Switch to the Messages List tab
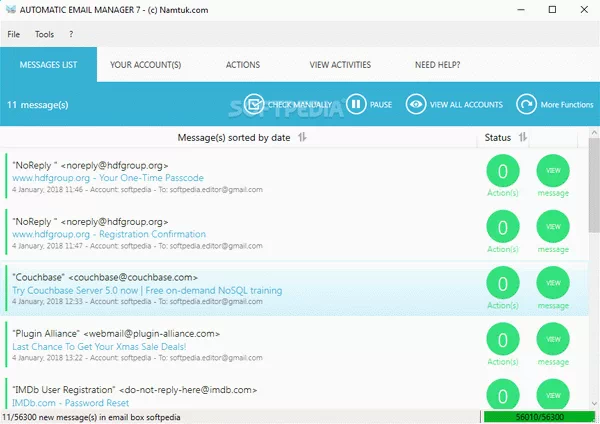This screenshot has height=424, width=600. click(48, 65)
